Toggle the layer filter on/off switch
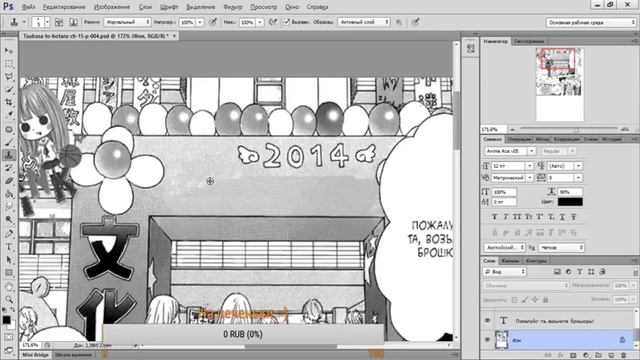The image size is (640, 360). pyautogui.click(x=635, y=271)
